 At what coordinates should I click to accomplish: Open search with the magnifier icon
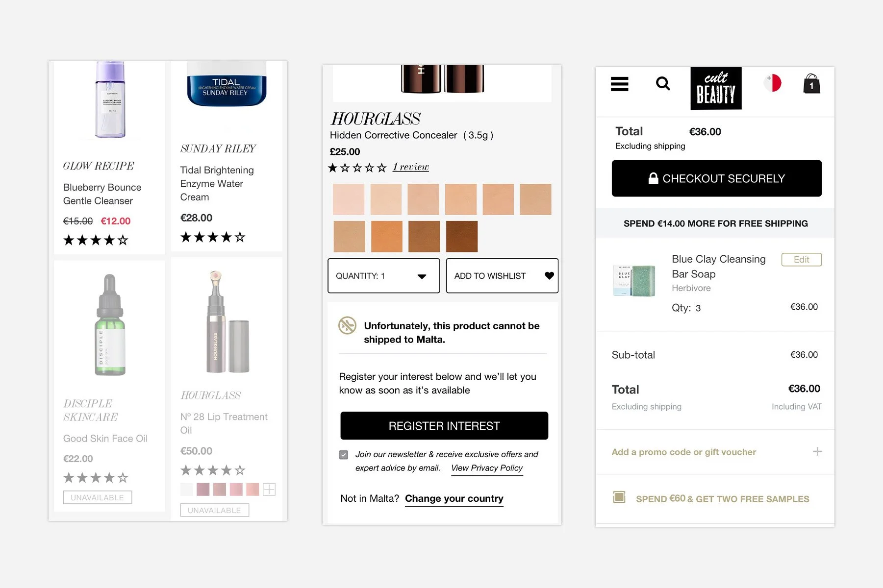click(663, 83)
